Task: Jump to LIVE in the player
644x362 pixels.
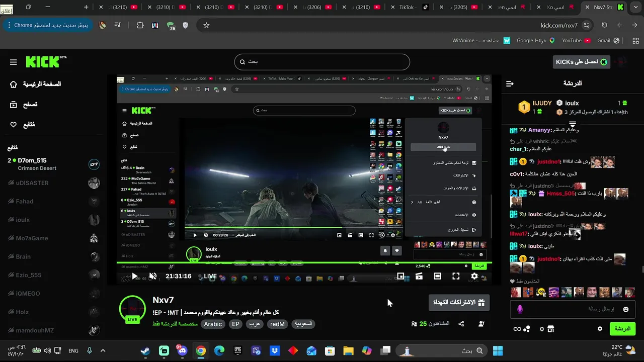Action: [210, 277]
